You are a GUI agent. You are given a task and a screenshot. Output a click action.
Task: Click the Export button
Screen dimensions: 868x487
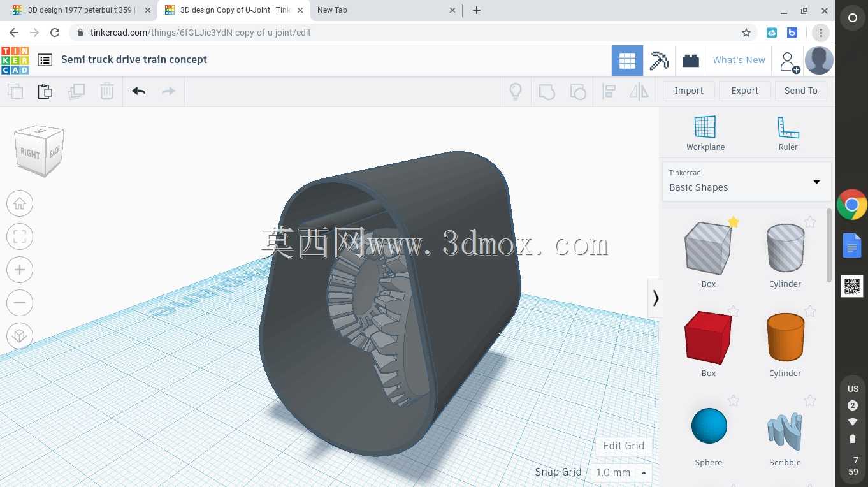(744, 91)
